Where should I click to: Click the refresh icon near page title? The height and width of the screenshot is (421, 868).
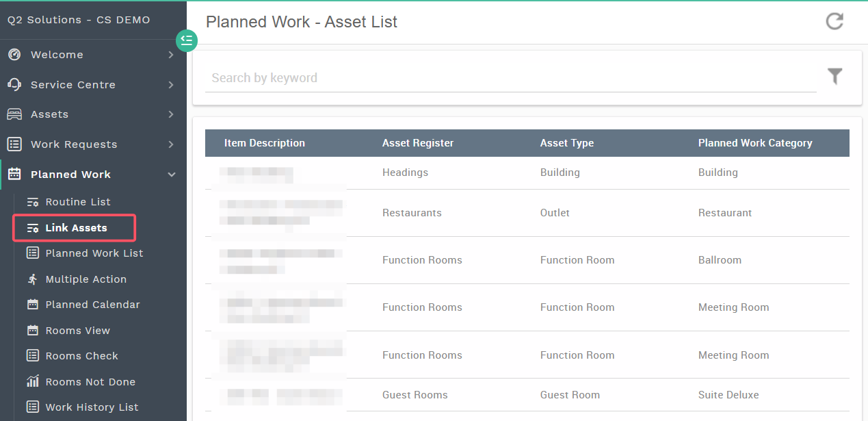click(x=834, y=21)
